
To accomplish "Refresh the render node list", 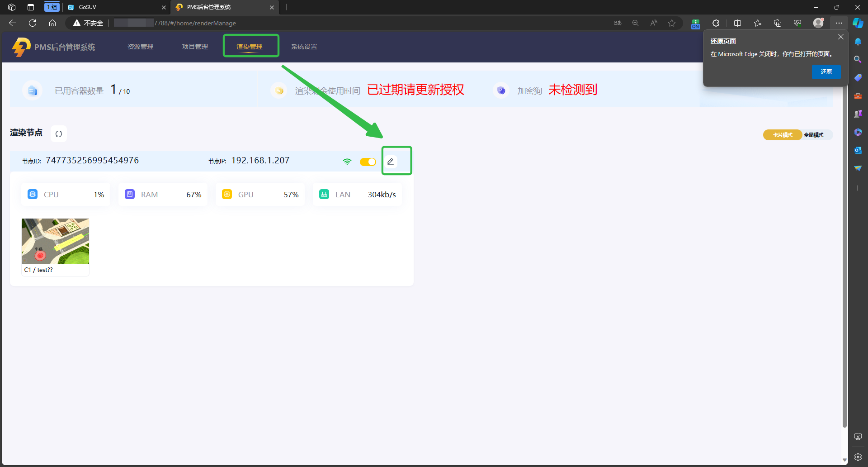I will (x=59, y=134).
